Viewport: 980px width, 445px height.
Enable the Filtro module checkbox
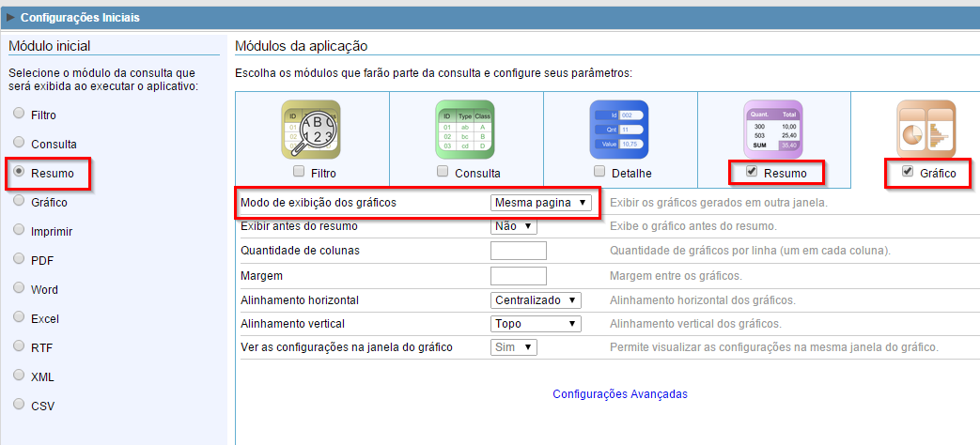[298, 172]
